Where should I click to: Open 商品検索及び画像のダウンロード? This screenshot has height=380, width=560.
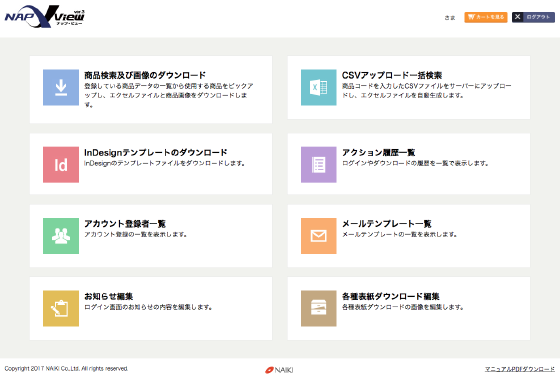(145, 75)
